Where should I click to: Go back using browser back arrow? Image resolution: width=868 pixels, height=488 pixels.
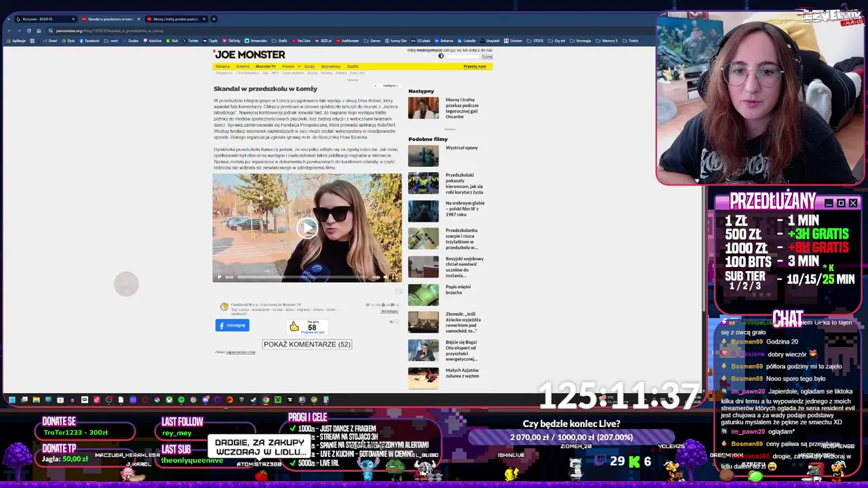pos(9,30)
